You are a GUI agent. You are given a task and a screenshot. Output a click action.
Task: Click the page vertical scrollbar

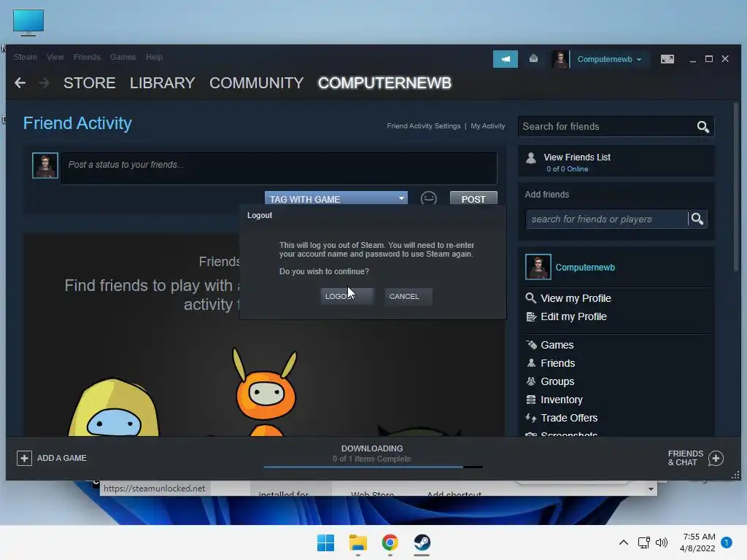(736, 187)
